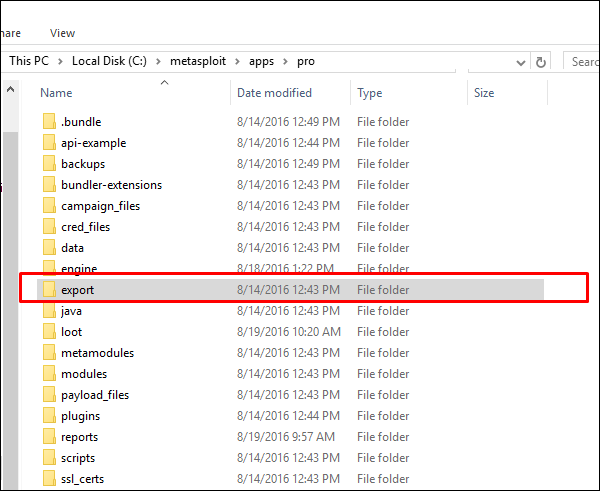Click the loot folder name

(x=72, y=332)
